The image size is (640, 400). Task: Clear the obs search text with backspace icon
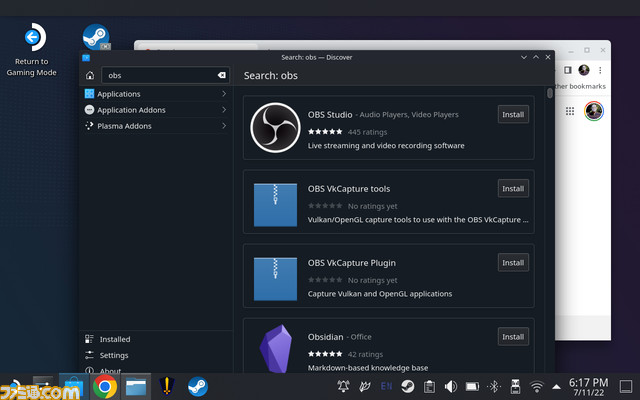222,75
